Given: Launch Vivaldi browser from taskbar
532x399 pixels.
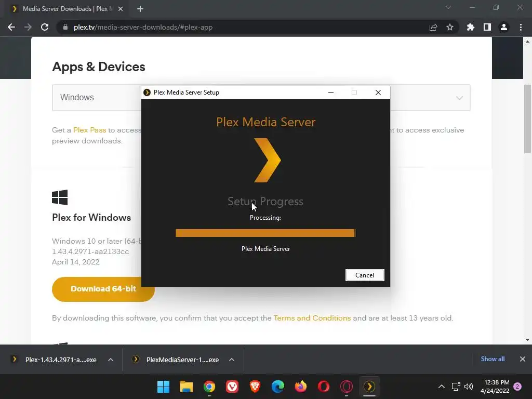Looking at the screenshot, I should tap(232, 387).
